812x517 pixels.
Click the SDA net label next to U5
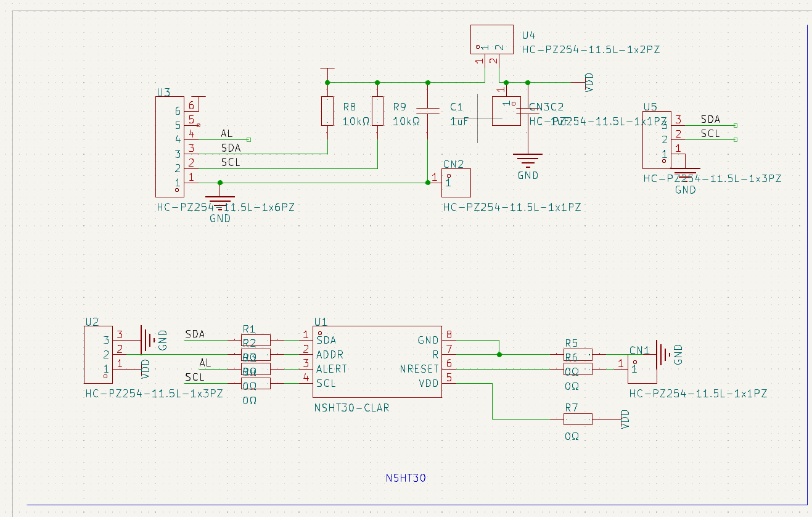710,120
